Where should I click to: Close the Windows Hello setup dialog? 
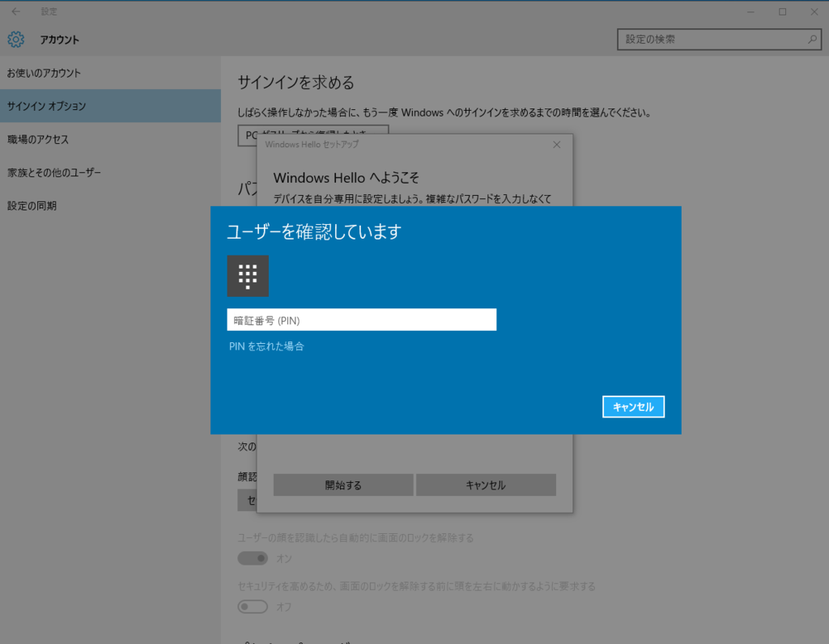(556, 144)
